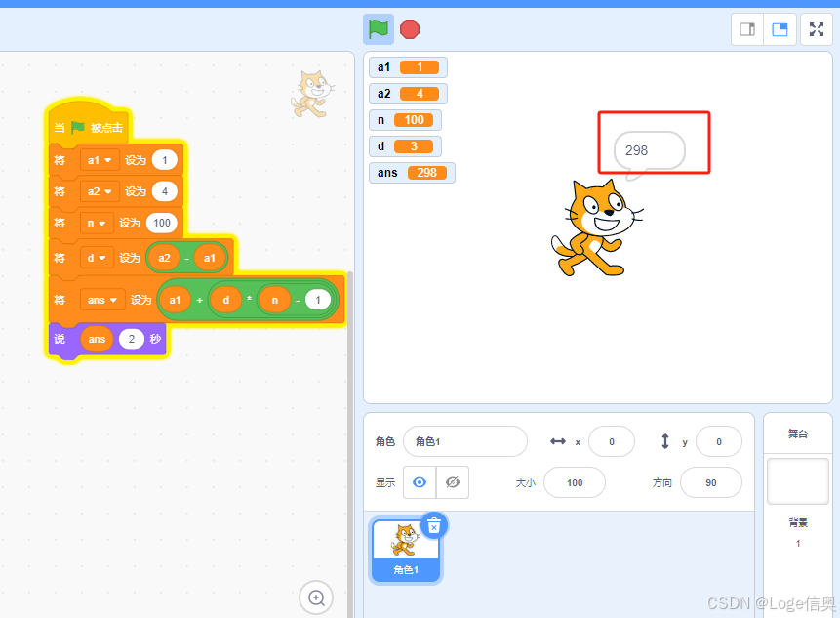
Task: Click the d stage variable monitor
Action: click(x=405, y=146)
